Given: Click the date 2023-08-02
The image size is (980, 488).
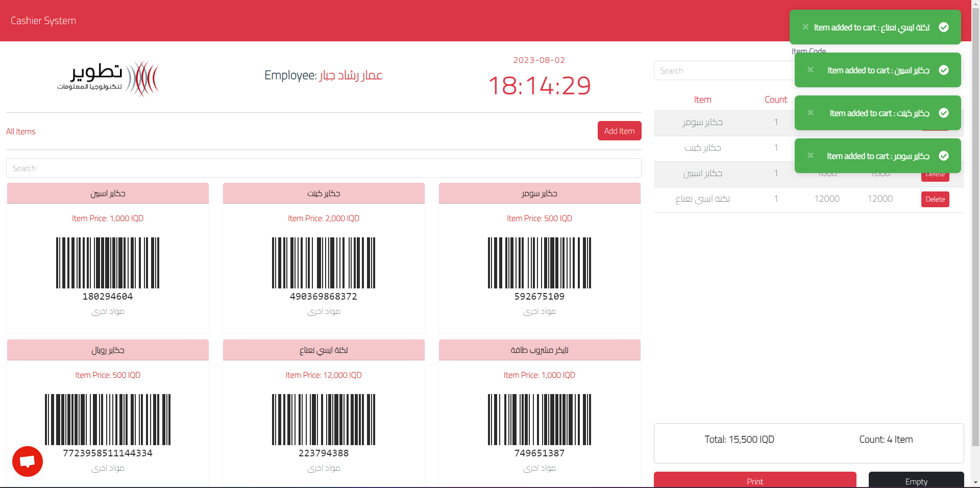Looking at the screenshot, I should pyautogui.click(x=539, y=60).
